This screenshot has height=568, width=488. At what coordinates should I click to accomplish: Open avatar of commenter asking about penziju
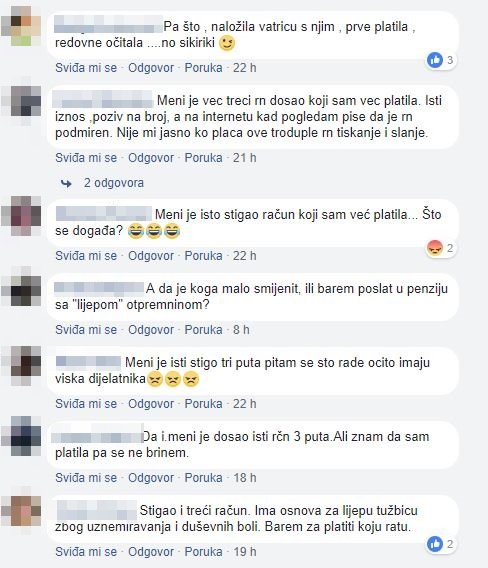point(21,290)
